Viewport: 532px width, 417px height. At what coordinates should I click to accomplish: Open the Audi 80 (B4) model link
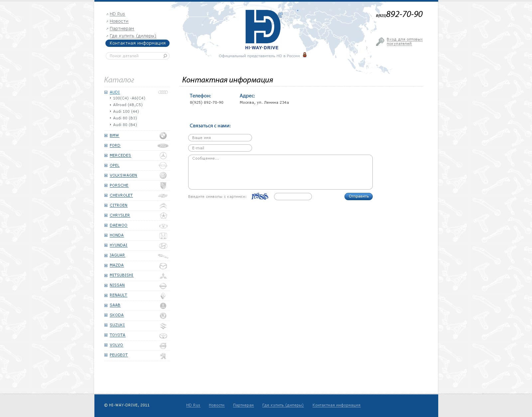tap(125, 125)
